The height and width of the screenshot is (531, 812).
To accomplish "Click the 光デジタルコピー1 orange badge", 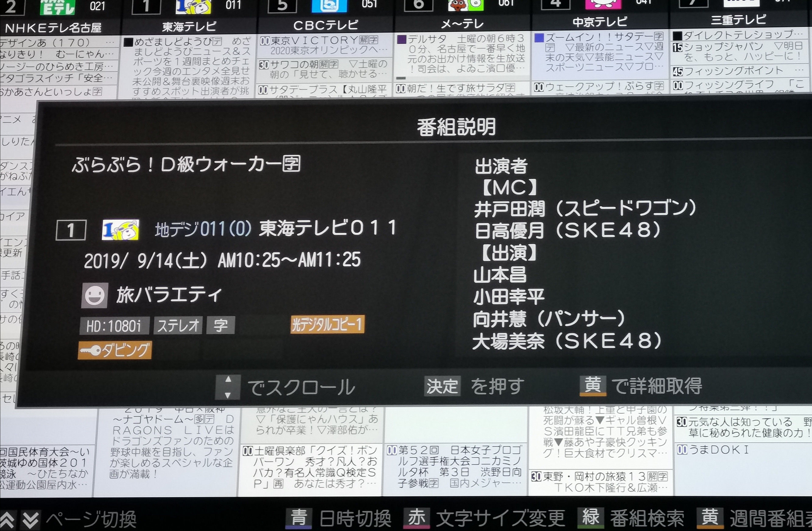I will [327, 325].
